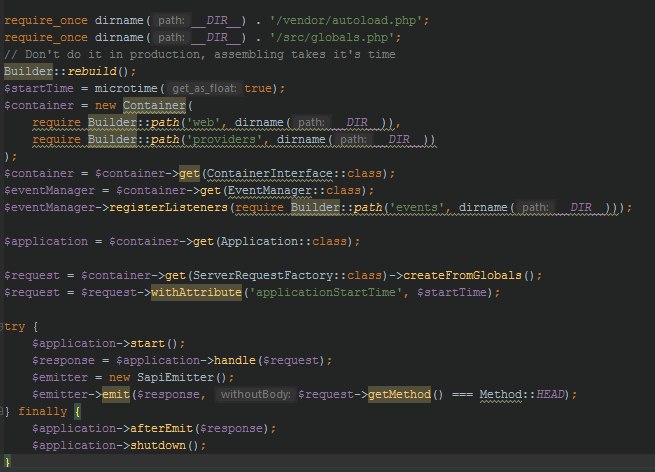Click the $emitter variable being assigned
This screenshot has height=472, width=655.
60,378
